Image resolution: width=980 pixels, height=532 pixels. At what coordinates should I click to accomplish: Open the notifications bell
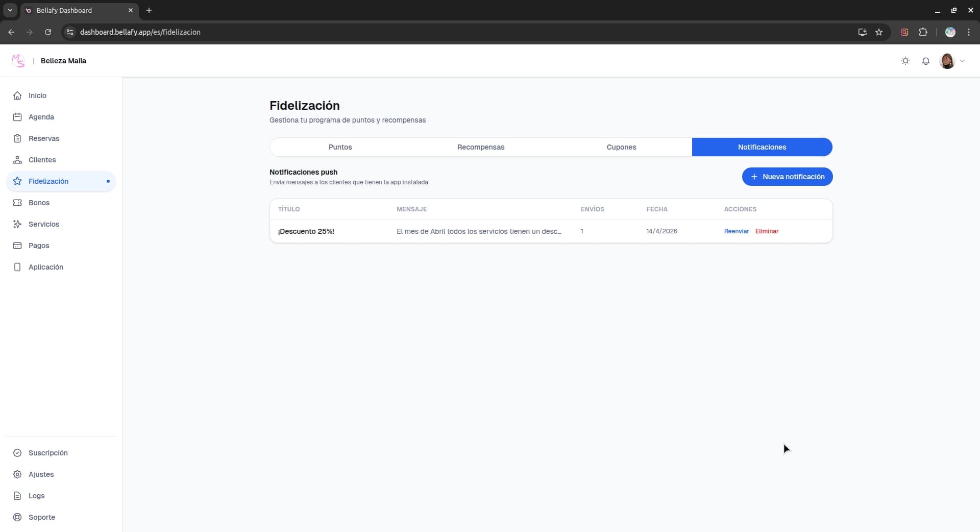pos(926,61)
